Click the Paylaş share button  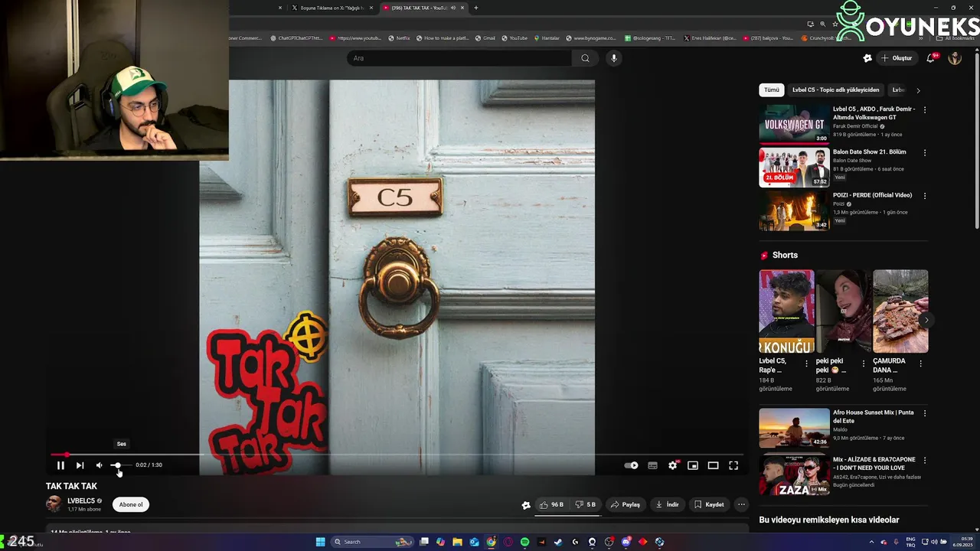click(x=626, y=505)
